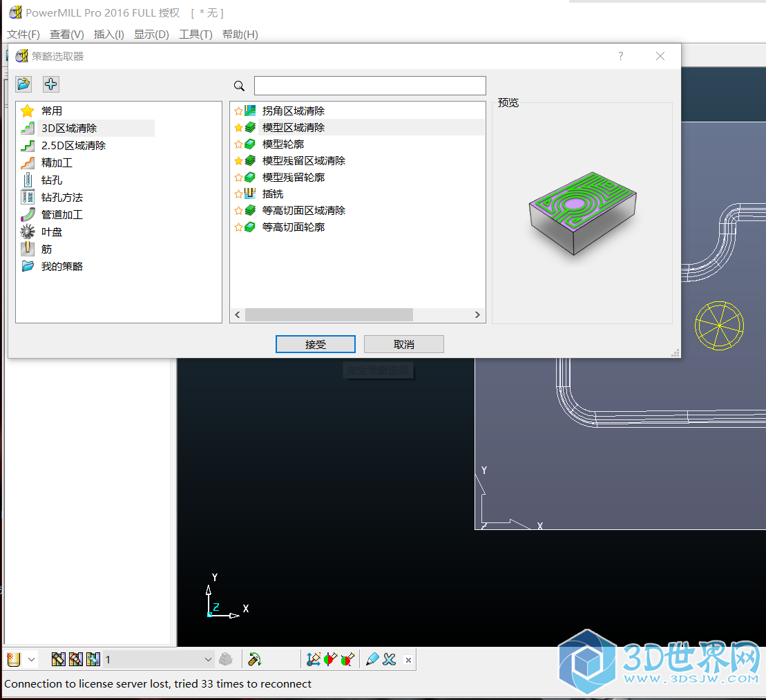Click the 等高切面区域清除 strategy icon
The image size is (766, 700).
pyautogui.click(x=250, y=210)
